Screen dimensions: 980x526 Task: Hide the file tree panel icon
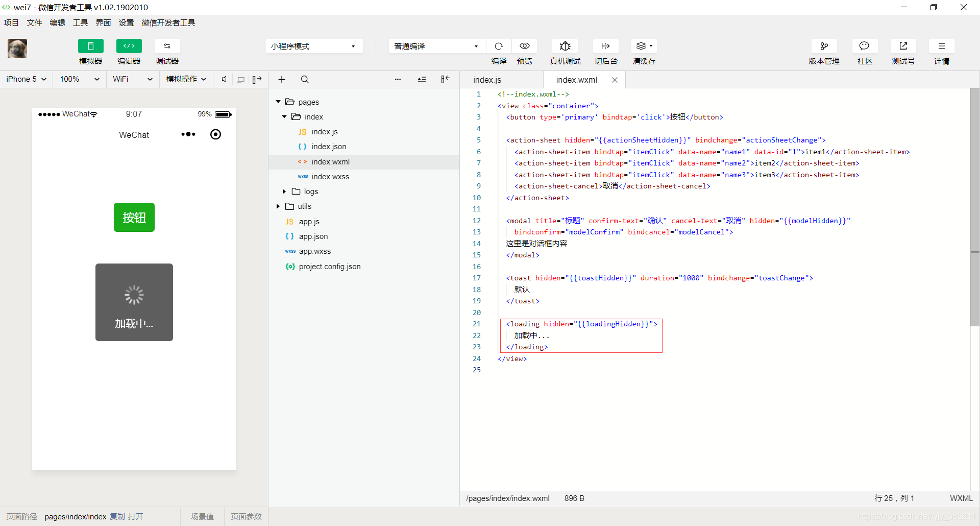445,79
